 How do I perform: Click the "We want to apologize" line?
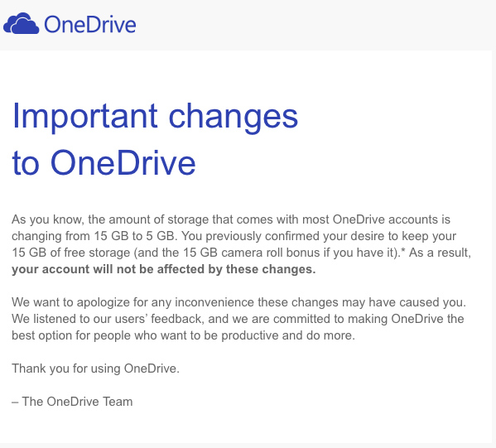pyautogui.click(x=238, y=302)
